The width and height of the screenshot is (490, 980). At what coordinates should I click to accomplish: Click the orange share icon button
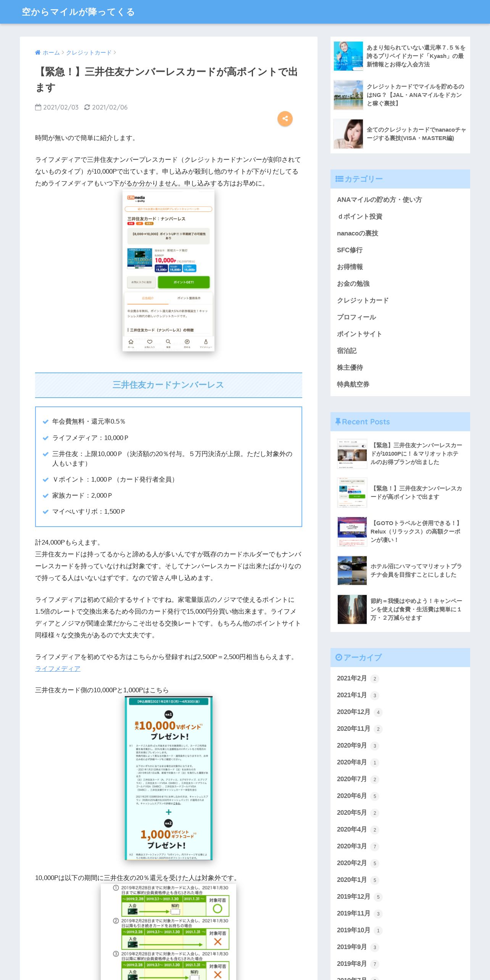click(x=285, y=119)
